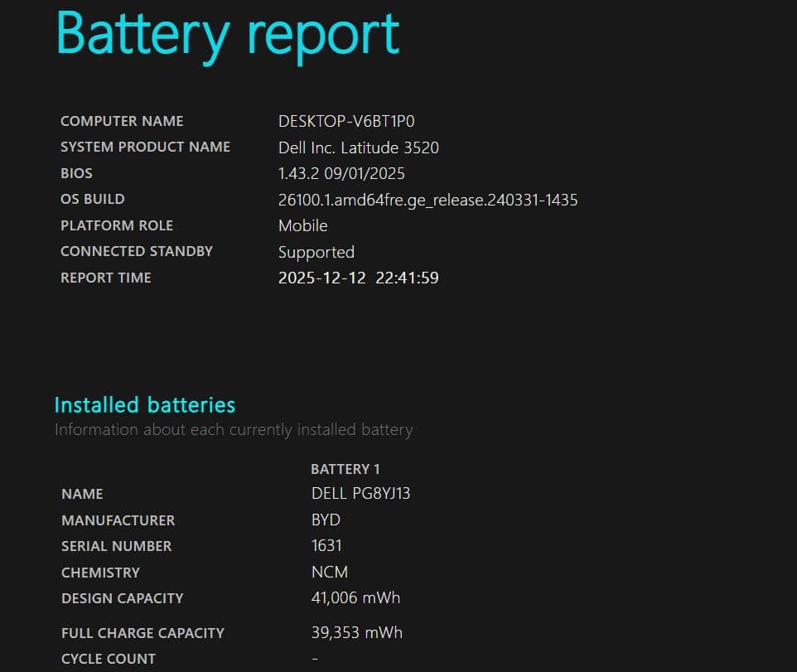
Task: Click the CYCLE COUNT row label
Action: (x=109, y=659)
